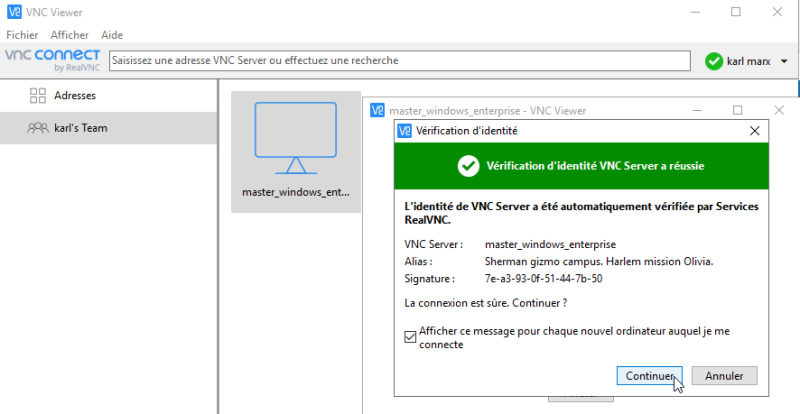Click the green account status check icon
Screen dimensions: 800x414
click(714, 61)
